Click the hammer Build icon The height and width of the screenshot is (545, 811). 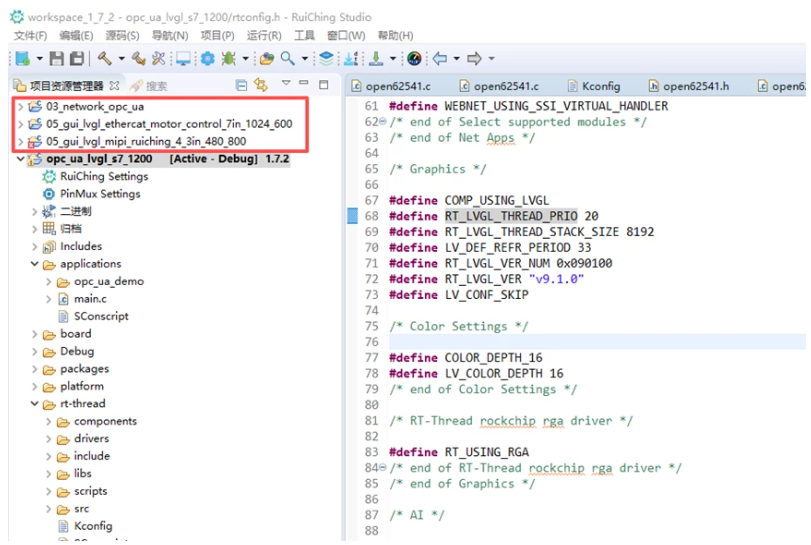pyautogui.click(x=104, y=59)
